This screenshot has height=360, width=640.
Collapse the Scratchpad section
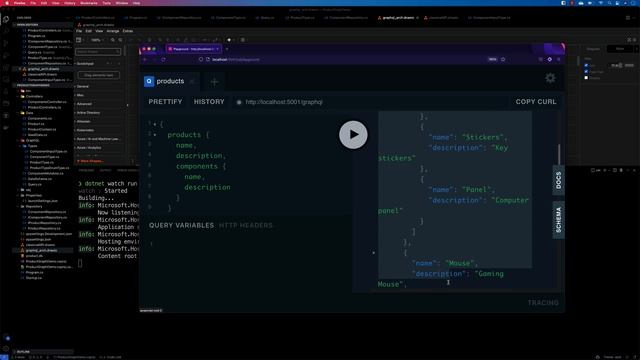click(85, 64)
